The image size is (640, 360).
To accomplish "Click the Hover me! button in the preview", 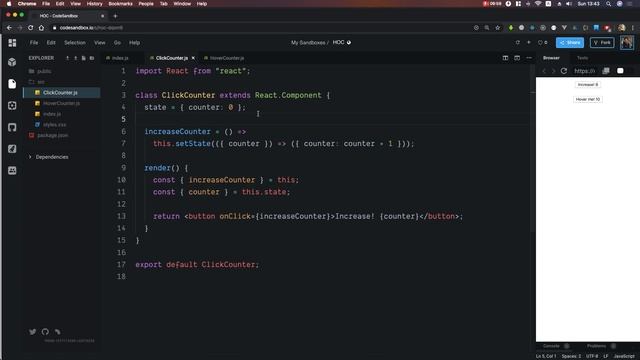I will tap(588, 99).
